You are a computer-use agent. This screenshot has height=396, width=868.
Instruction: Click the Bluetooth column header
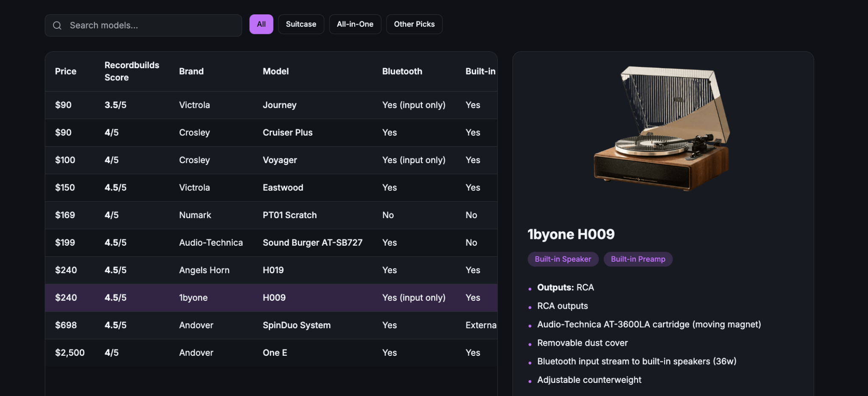[402, 71]
